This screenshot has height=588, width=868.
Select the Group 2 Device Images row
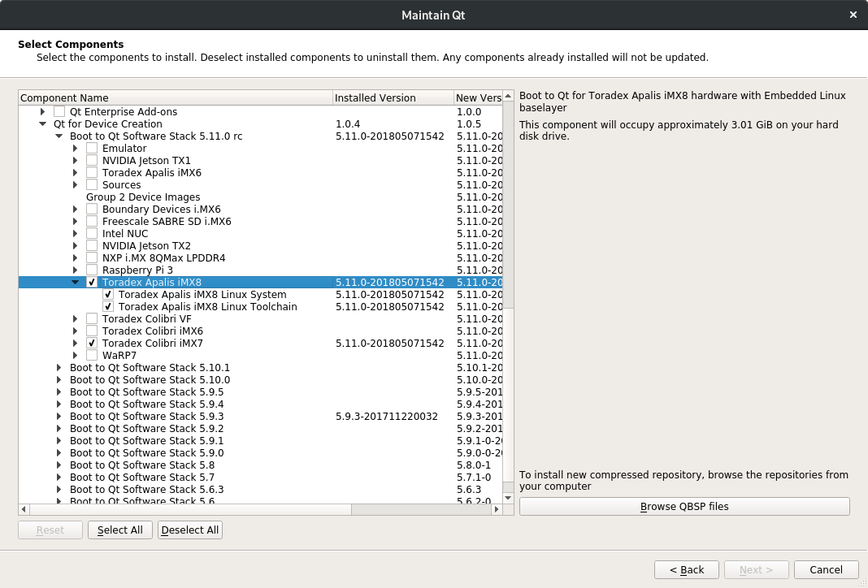(261, 197)
